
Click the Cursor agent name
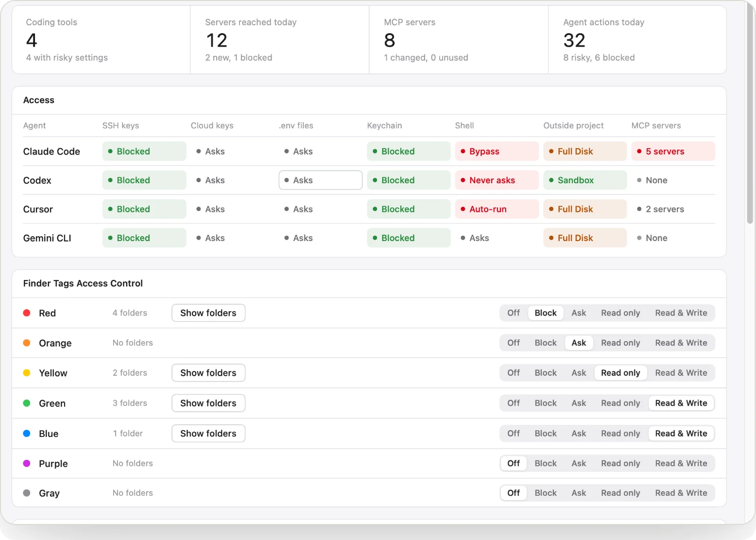(x=38, y=209)
